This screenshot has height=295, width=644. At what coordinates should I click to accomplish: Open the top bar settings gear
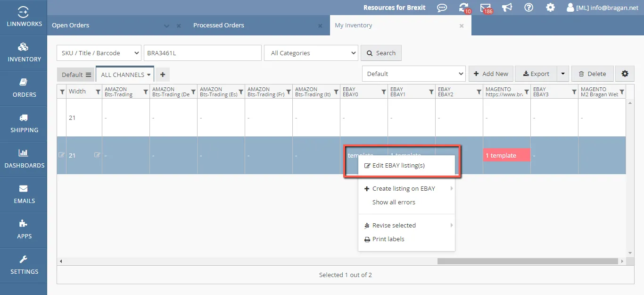(x=550, y=8)
